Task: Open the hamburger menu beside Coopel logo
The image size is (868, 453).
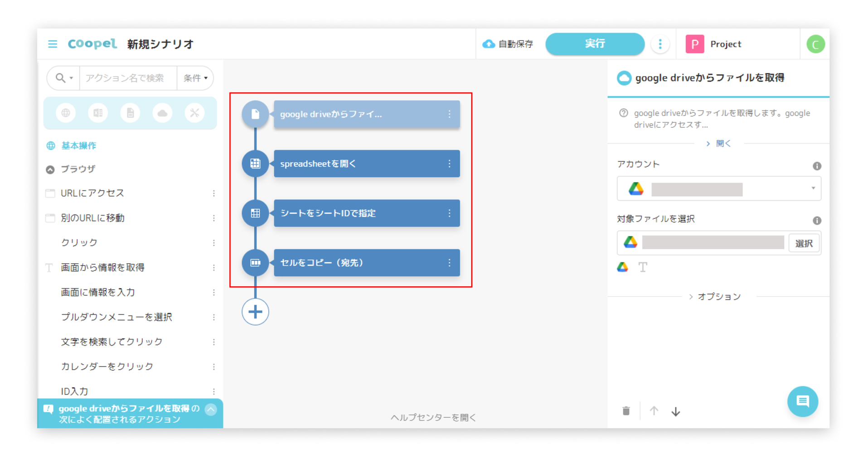Action: [53, 44]
